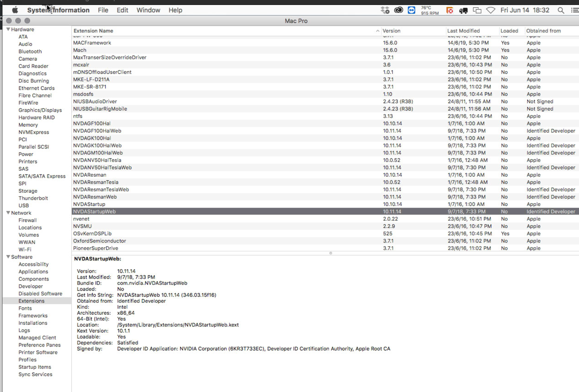Screen dimensions: 579x392
Task: Click temperature and fan RPM status item
Action: [430, 10]
